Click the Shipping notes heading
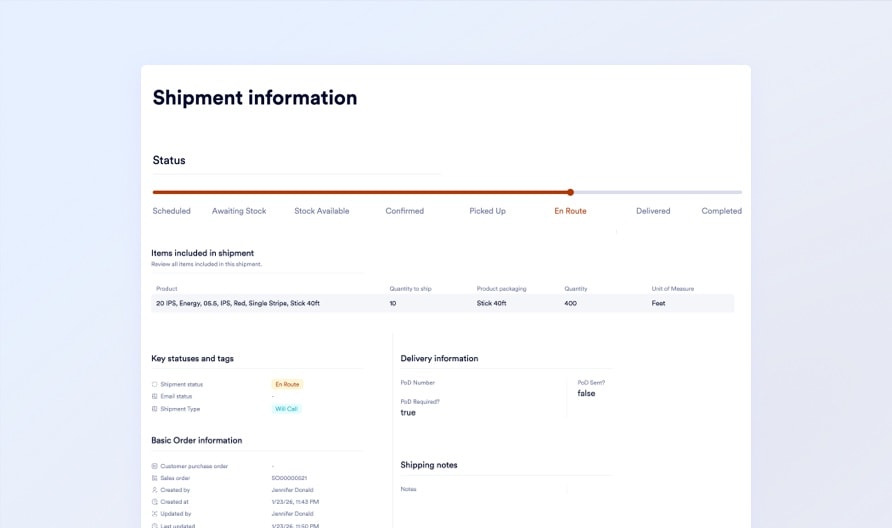 tap(429, 465)
